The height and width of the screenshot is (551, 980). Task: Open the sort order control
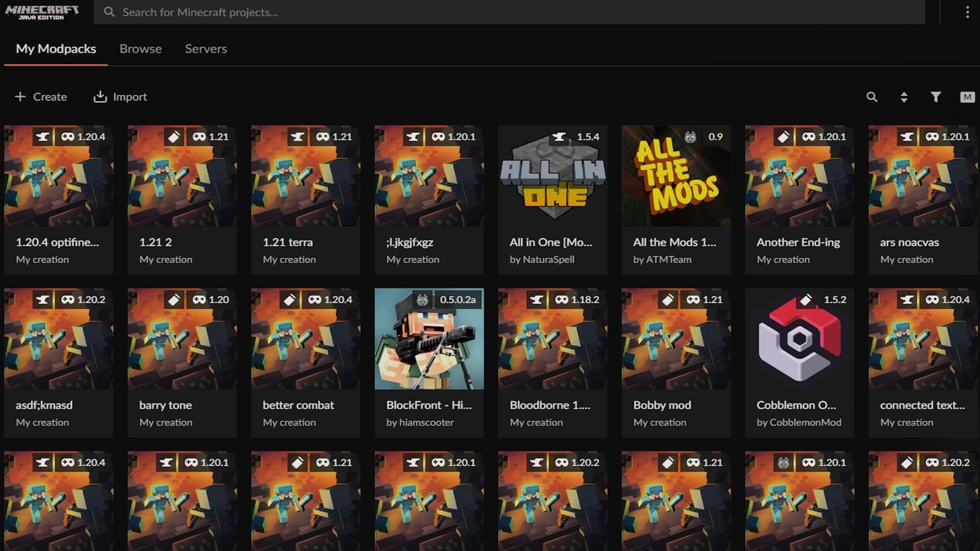pos(903,97)
